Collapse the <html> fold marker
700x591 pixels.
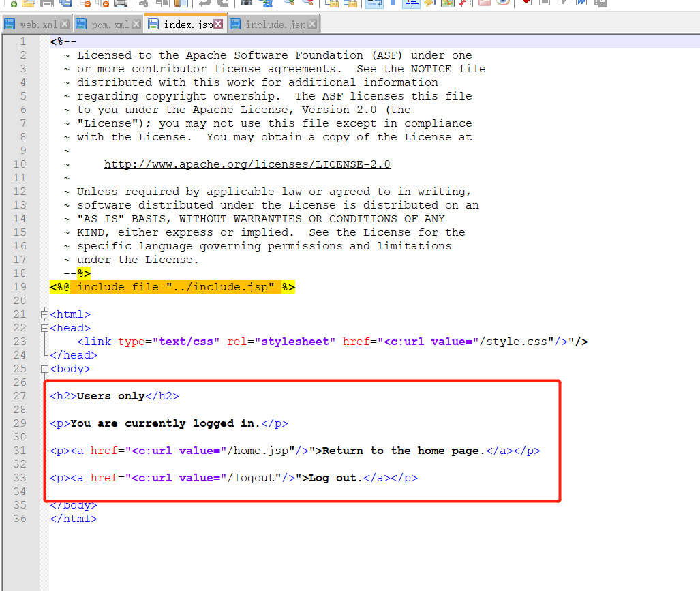tap(44, 314)
